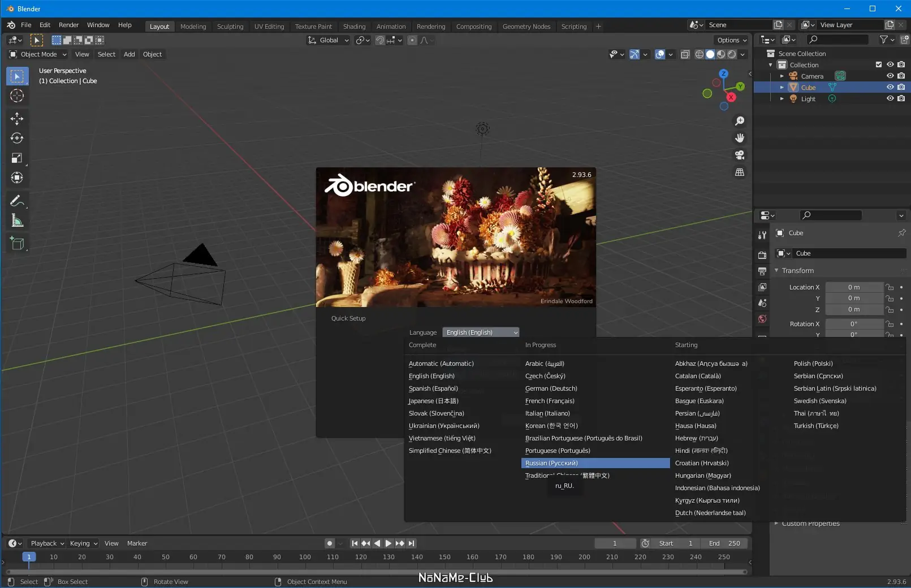Image resolution: width=911 pixels, height=588 pixels.
Task: Select the Rotate tool
Action: [17, 138]
